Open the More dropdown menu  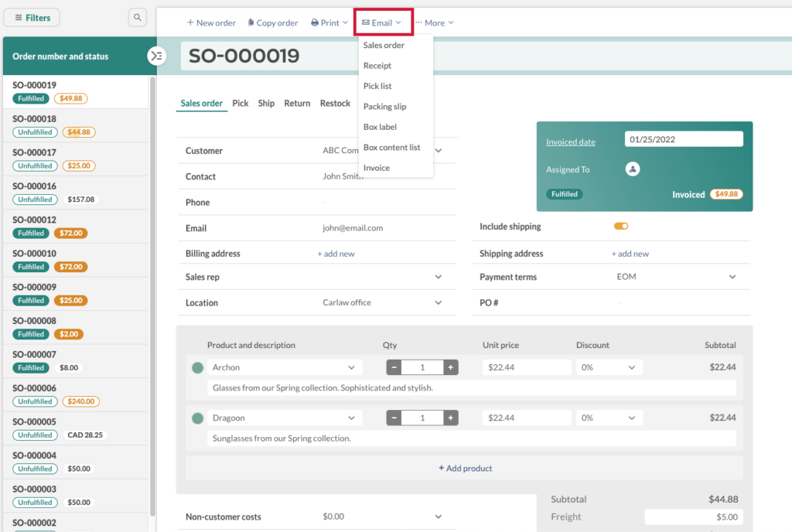(x=434, y=22)
